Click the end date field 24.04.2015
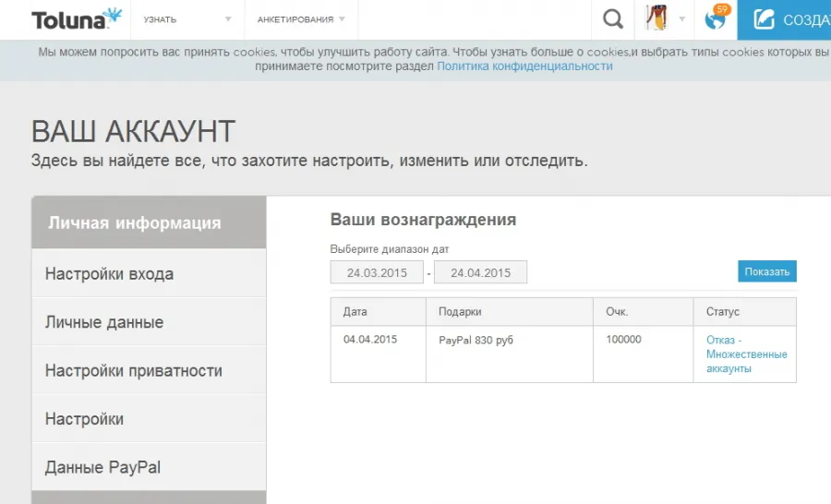Screen dimensions: 831x504 click(x=481, y=272)
